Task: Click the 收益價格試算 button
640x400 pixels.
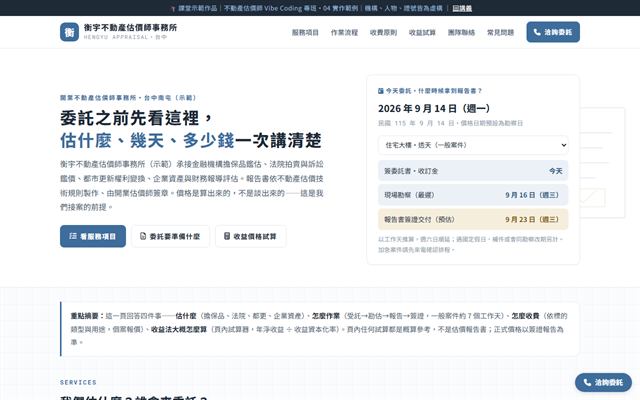Action: (251, 236)
